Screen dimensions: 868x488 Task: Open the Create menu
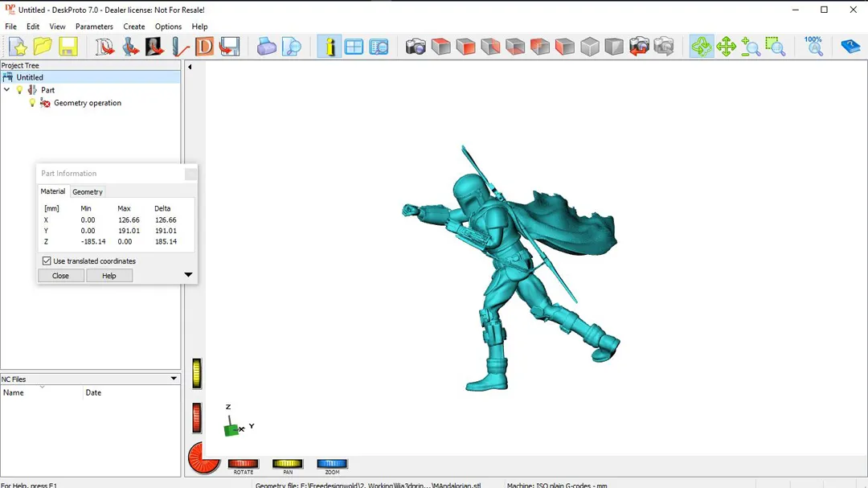click(x=134, y=27)
